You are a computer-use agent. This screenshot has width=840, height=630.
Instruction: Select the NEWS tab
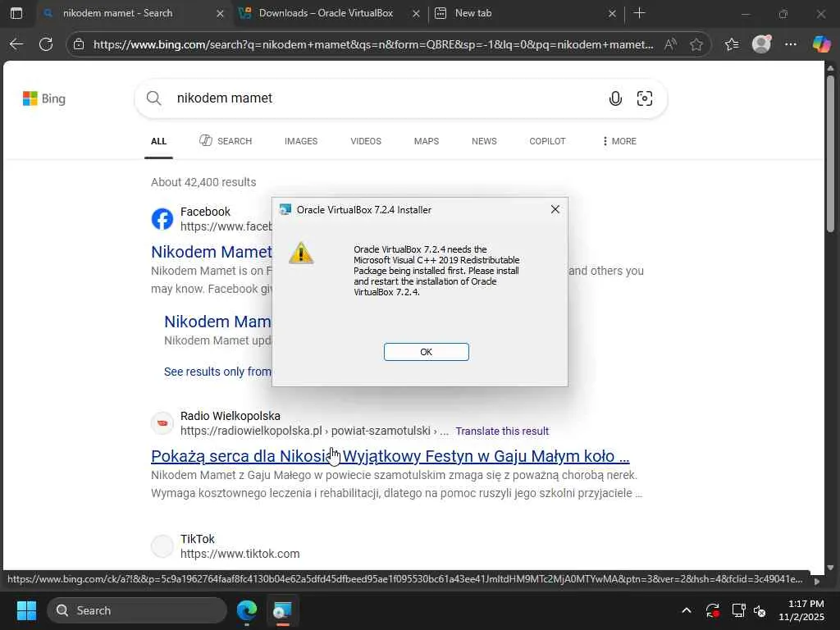(484, 141)
